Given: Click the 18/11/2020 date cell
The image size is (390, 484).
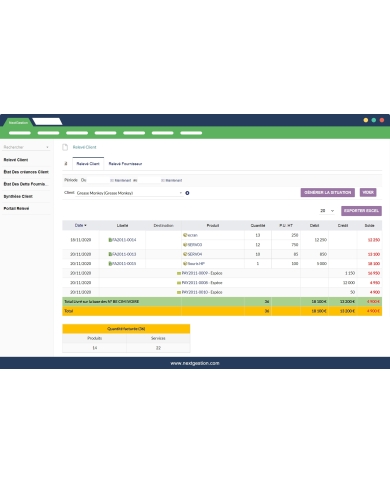Looking at the screenshot, I should [81, 240].
